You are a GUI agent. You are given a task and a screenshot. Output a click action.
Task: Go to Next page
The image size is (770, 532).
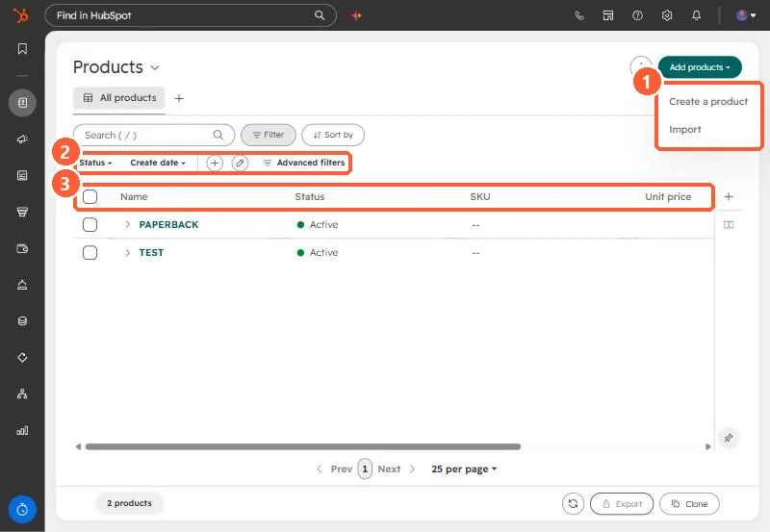pyautogui.click(x=397, y=469)
